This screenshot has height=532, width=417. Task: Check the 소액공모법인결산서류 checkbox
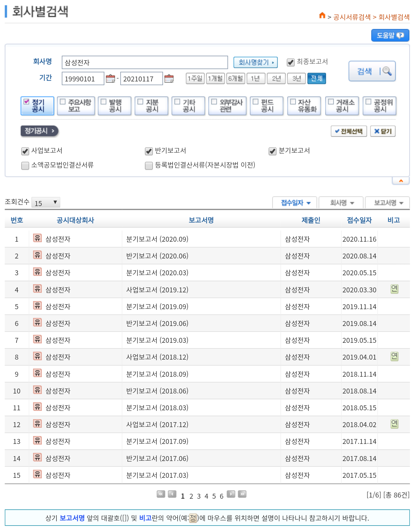pos(25,166)
